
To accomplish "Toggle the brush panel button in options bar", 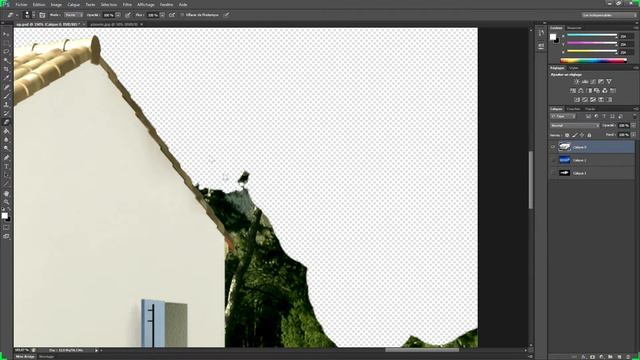I will [42, 15].
